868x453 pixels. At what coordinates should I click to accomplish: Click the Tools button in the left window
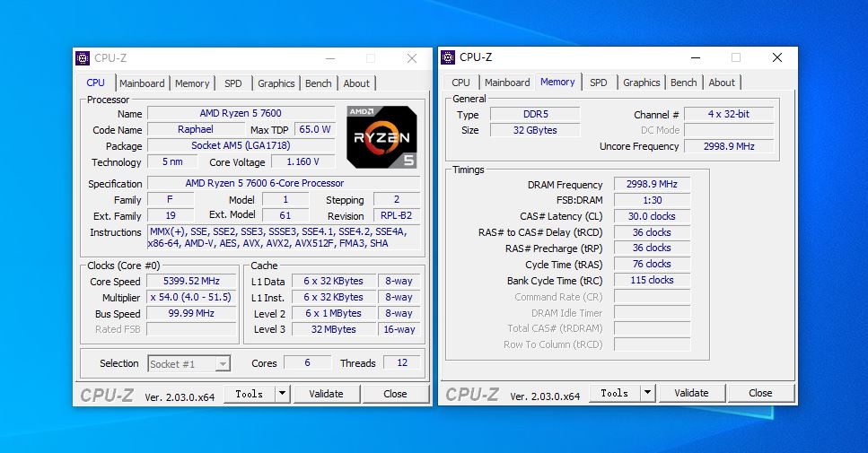250,394
